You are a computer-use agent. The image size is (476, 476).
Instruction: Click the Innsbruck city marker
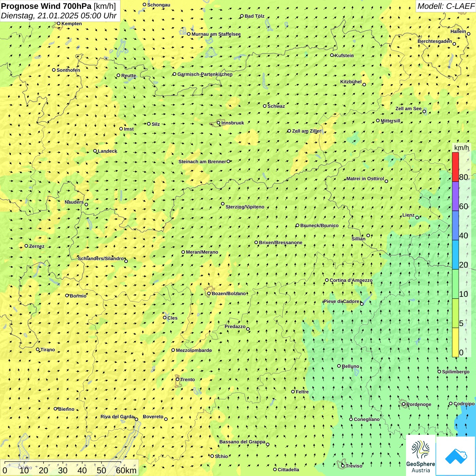(219, 123)
